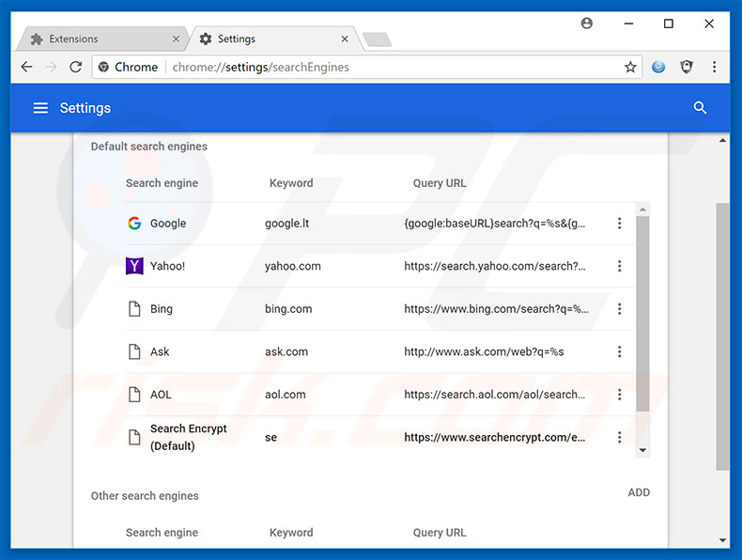Viewport: 742px width, 560px height.
Task: Open the more actions menu for Ask
Action: (619, 351)
